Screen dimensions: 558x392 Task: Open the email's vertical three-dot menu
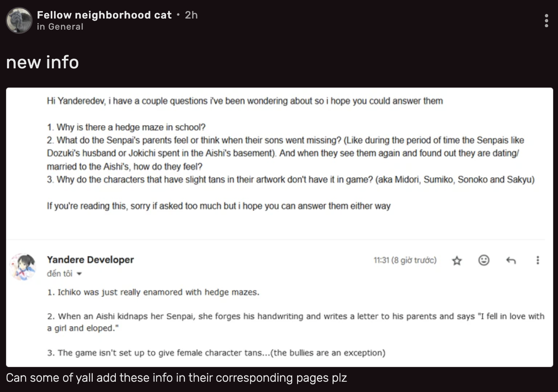coord(537,260)
